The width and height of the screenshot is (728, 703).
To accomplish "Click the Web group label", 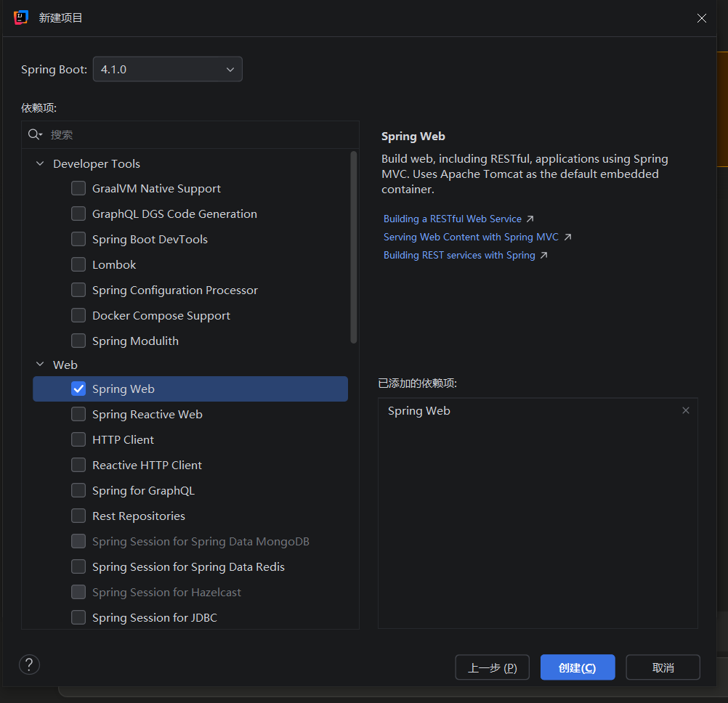I will 65,365.
